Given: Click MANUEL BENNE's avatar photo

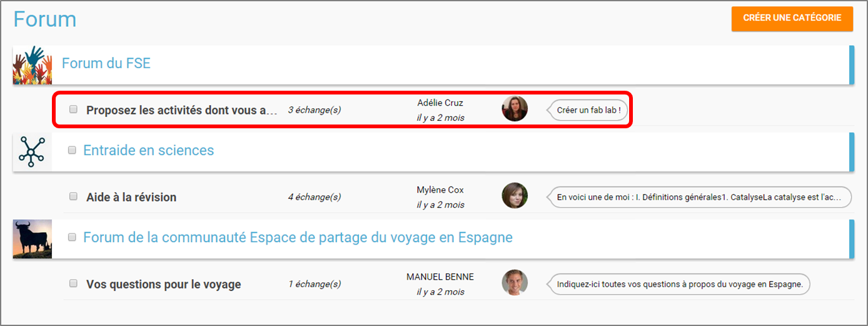Looking at the screenshot, I should [515, 283].
